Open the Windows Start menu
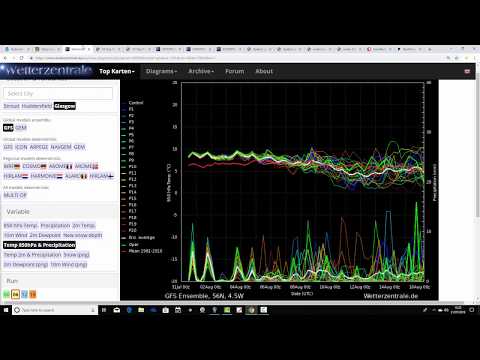Image resolution: width=480 pixels, height=360 pixels. [6, 310]
